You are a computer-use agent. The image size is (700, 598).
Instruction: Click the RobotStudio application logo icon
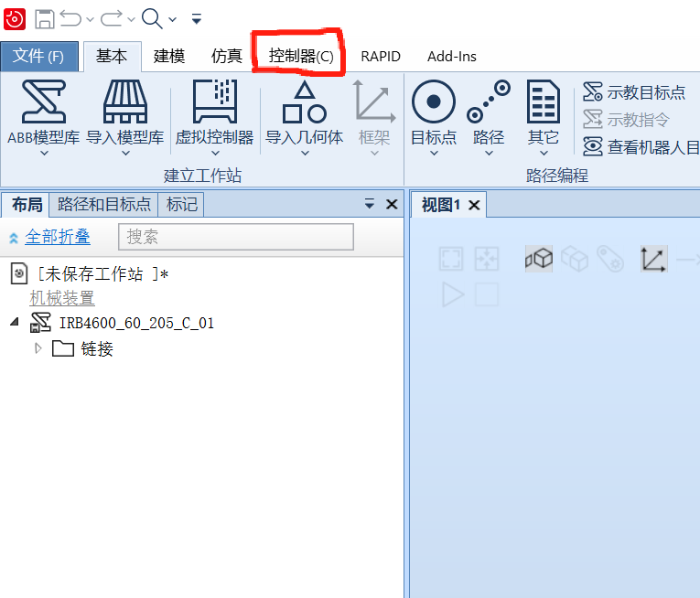[x=15, y=19]
